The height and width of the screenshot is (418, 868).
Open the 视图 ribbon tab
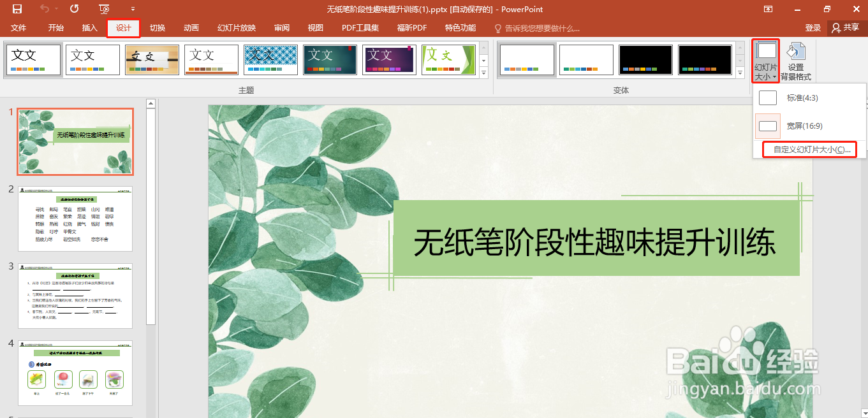tap(316, 28)
